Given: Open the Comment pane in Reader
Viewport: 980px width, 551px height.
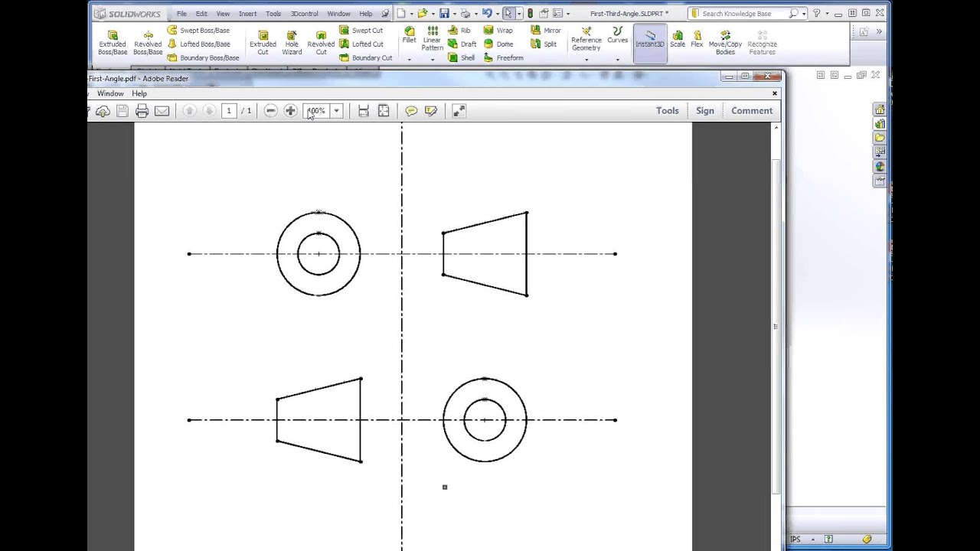Looking at the screenshot, I should 752,111.
